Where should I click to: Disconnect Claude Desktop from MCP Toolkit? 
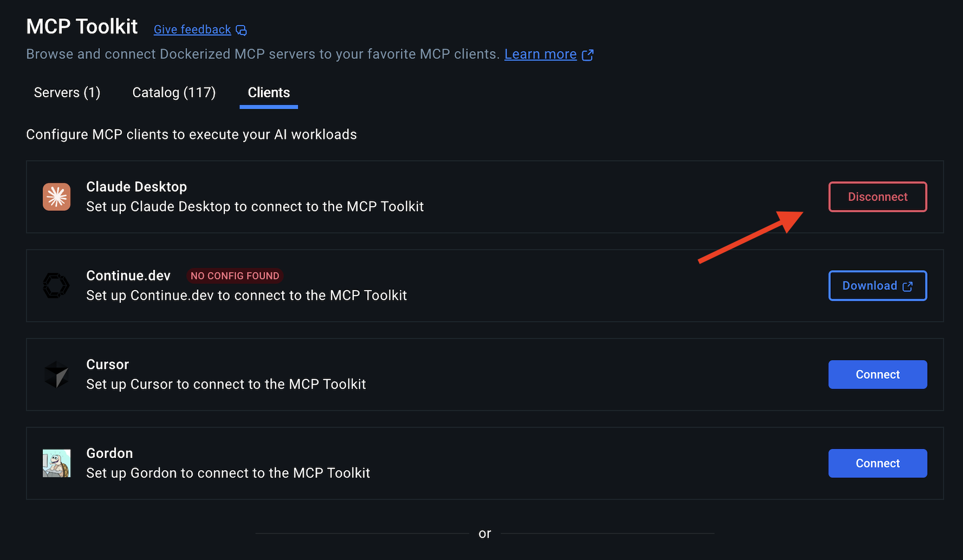pos(877,197)
